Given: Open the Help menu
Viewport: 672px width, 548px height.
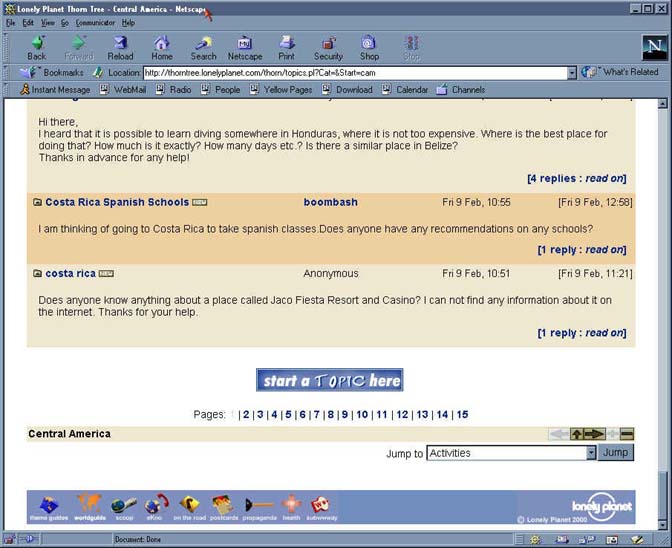Looking at the screenshot, I should (128, 23).
